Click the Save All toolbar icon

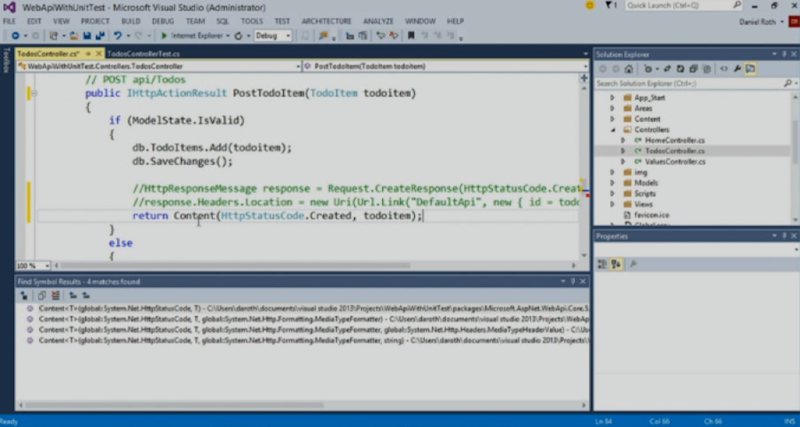coord(99,36)
